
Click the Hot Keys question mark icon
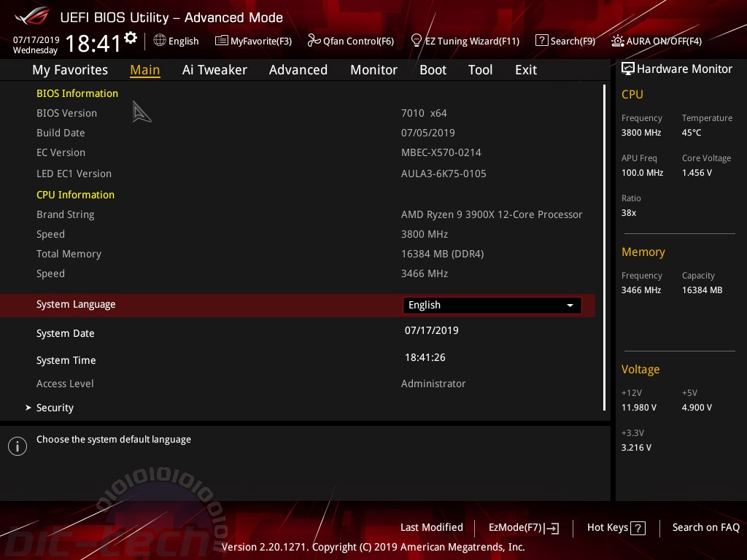(638, 528)
